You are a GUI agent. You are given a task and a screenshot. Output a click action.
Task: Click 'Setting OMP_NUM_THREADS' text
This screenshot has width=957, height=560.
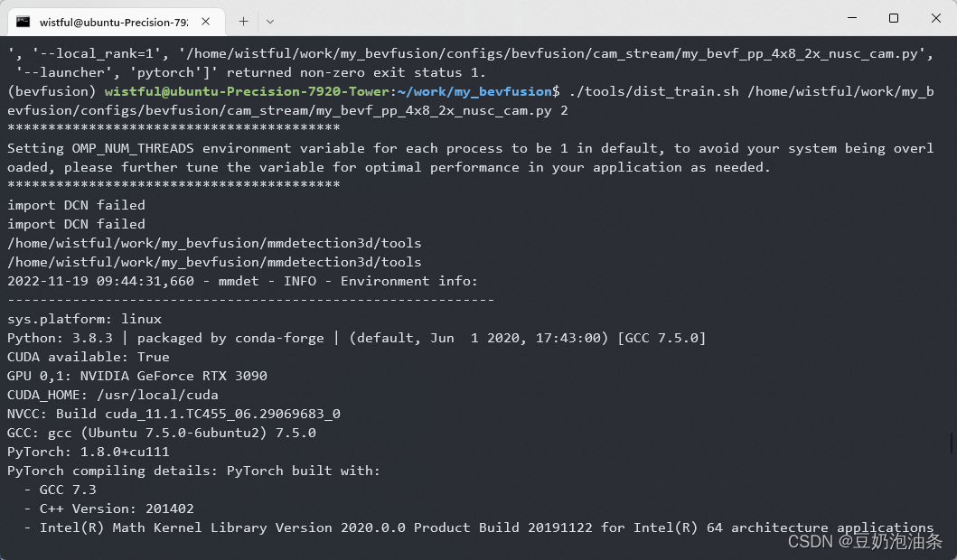point(100,148)
